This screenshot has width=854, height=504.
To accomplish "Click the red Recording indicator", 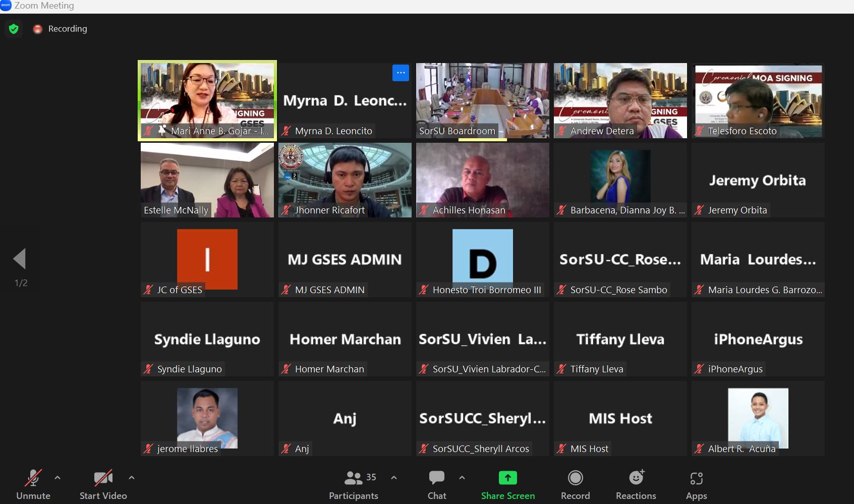I will [x=38, y=29].
